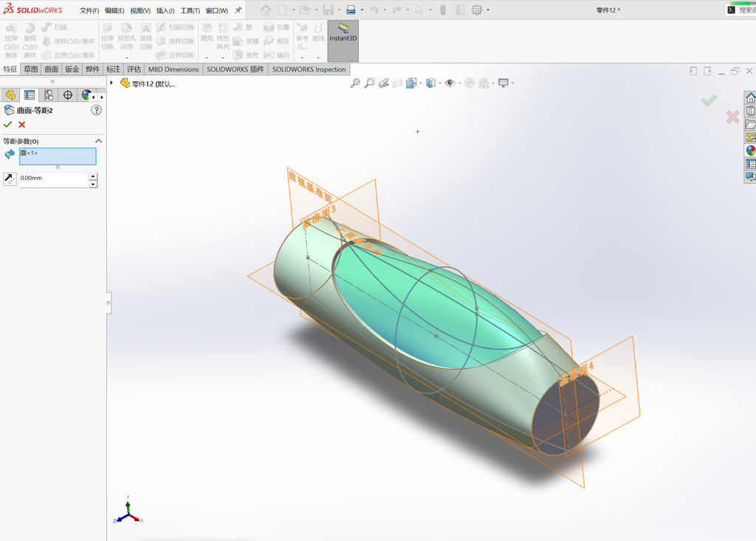Viewport: 756px width, 541px height.
Task: Open the 工具(T) menu
Action: pyautogui.click(x=190, y=10)
